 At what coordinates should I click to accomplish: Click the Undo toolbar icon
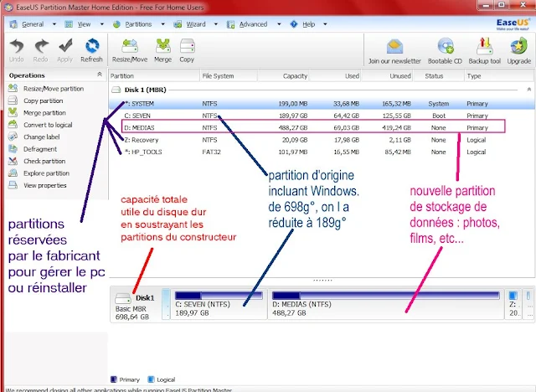coord(17,50)
